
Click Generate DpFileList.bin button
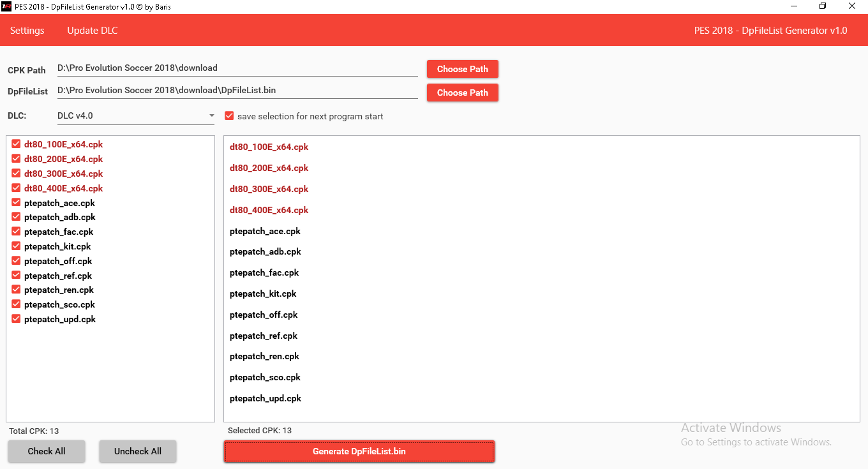coord(359,451)
